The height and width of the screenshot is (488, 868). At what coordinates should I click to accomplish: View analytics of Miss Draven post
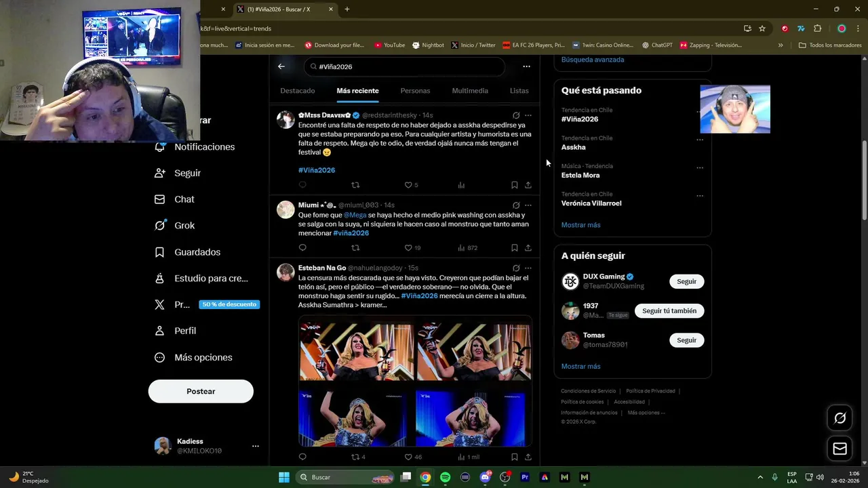click(x=461, y=185)
